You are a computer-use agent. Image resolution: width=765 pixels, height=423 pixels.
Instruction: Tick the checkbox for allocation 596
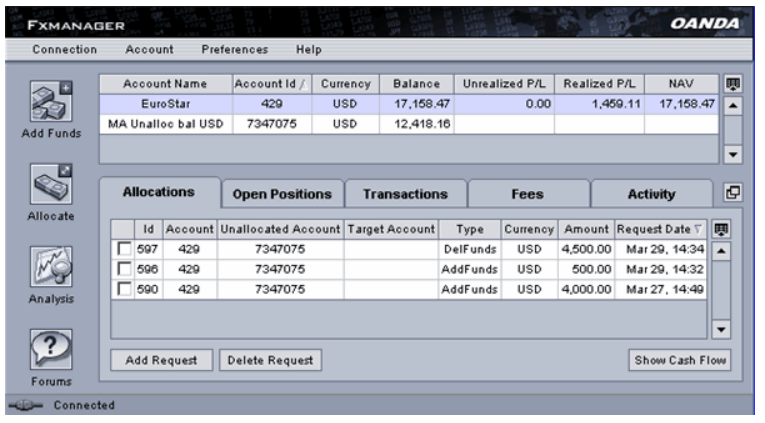124,269
